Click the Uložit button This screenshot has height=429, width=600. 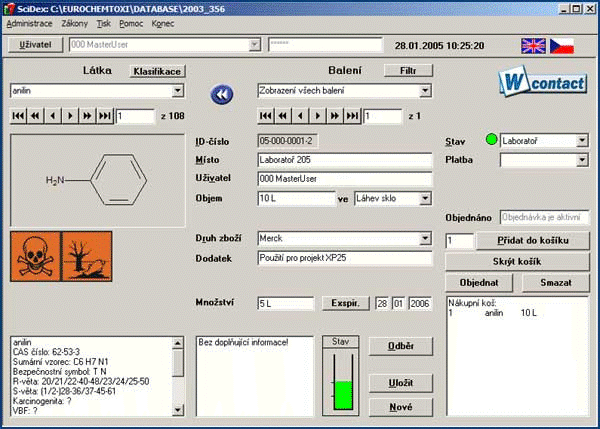[401, 382]
